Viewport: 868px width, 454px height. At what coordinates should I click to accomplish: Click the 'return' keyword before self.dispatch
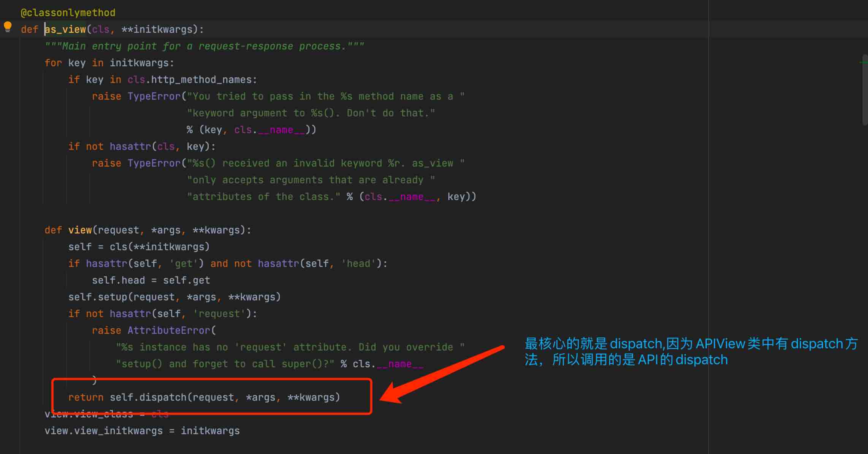[86, 397]
